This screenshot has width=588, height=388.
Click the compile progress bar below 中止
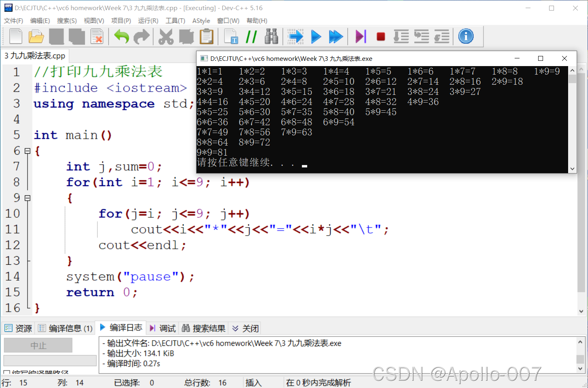click(50, 360)
